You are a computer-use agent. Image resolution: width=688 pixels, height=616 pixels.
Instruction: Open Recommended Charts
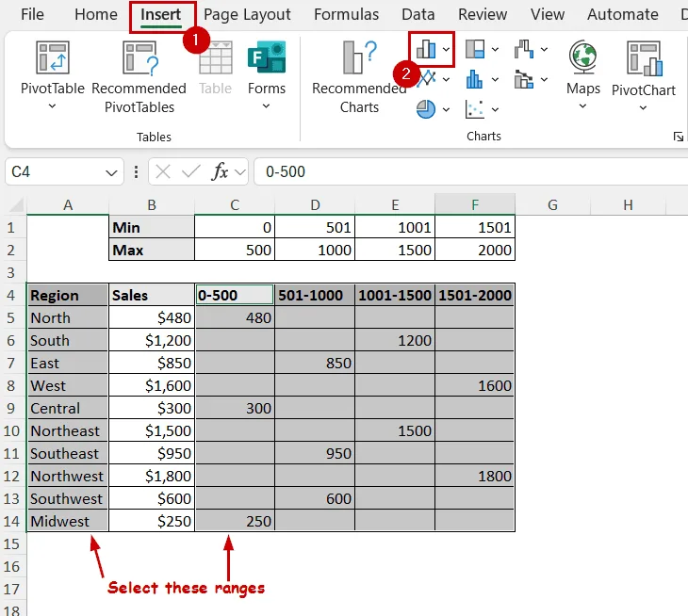click(x=359, y=77)
